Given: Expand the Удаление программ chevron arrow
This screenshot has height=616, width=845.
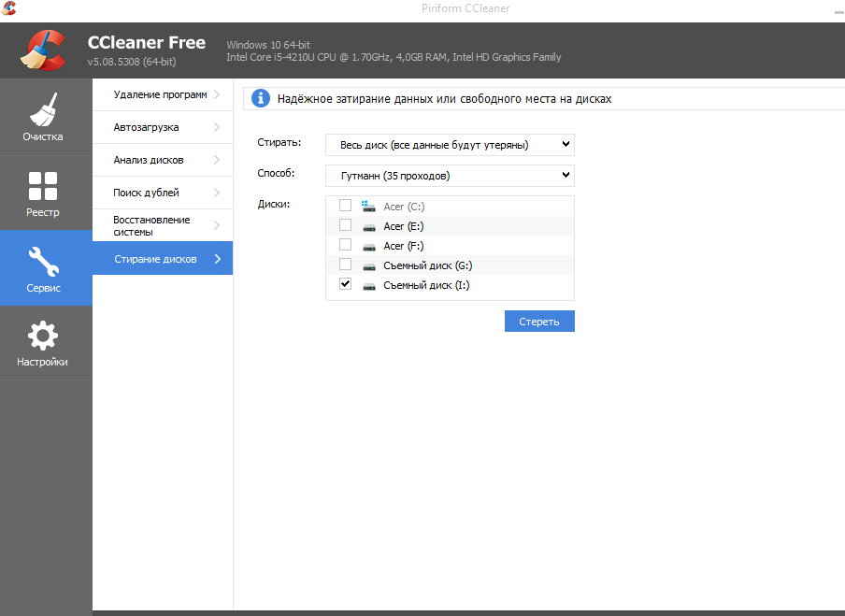Looking at the screenshot, I should coord(217,94).
